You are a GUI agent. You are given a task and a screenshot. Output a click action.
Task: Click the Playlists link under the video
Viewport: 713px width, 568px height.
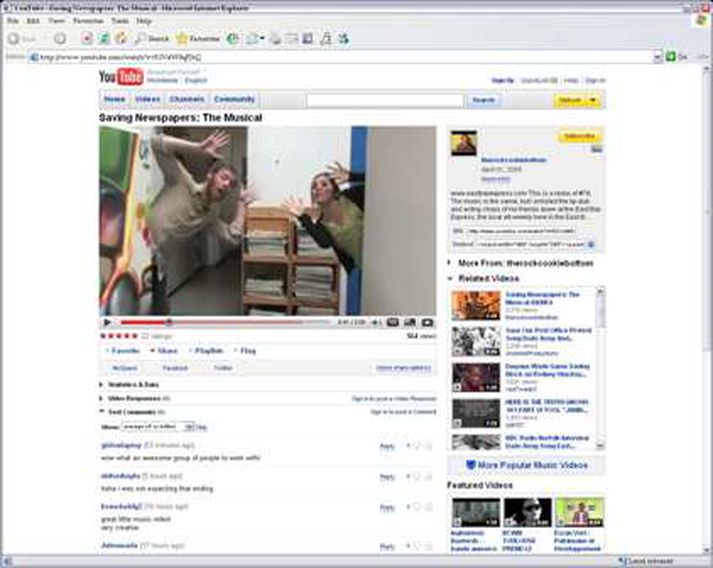[206, 351]
